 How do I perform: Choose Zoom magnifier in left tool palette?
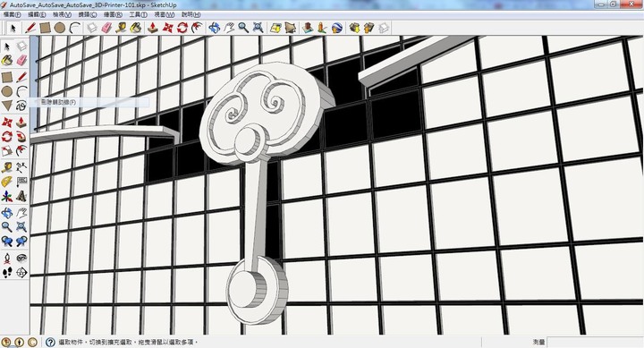pyautogui.click(x=7, y=227)
